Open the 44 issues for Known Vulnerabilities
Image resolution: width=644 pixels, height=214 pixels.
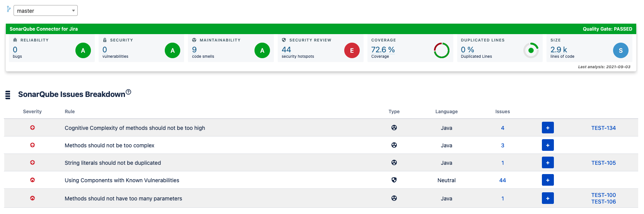click(x=502, y=180)
